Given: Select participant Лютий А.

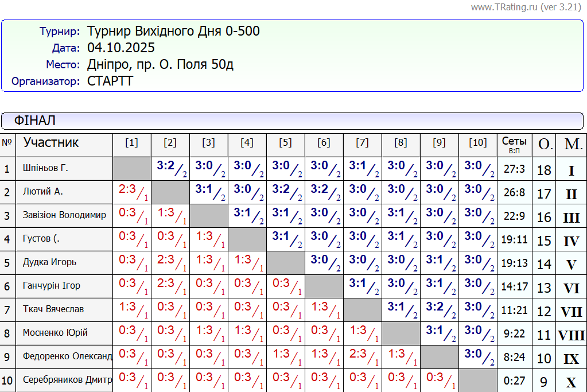Looking at the screenshot, I should pos(43,192).
